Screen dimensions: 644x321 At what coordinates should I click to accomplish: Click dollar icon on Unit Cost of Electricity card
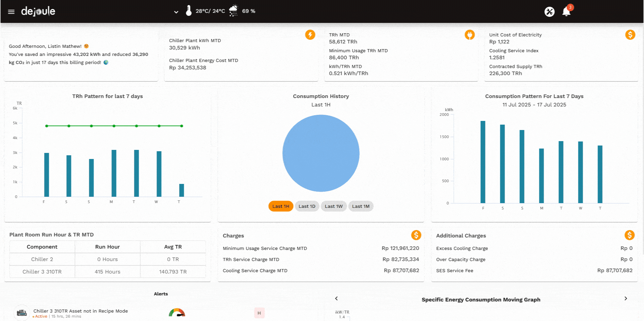(x=630, y=35)
